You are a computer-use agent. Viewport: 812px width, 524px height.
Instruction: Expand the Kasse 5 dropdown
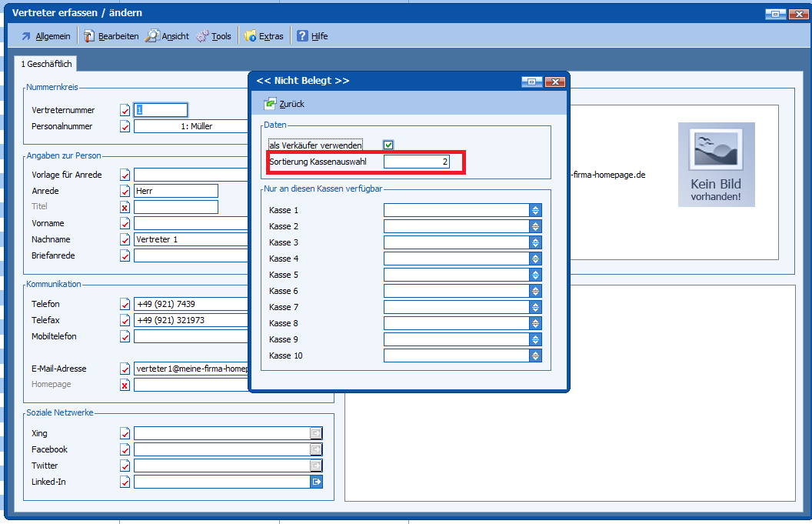tap(535, 275)
